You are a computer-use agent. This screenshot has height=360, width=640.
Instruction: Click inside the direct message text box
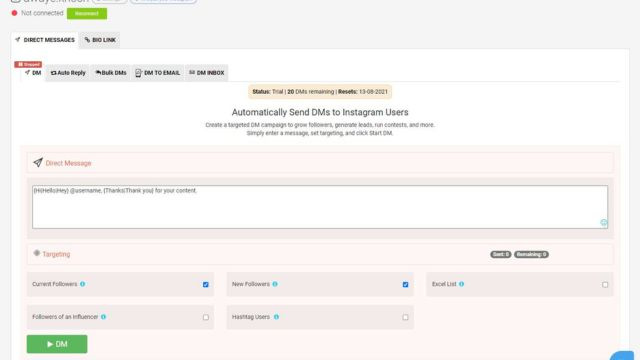[x=320, y=207]
